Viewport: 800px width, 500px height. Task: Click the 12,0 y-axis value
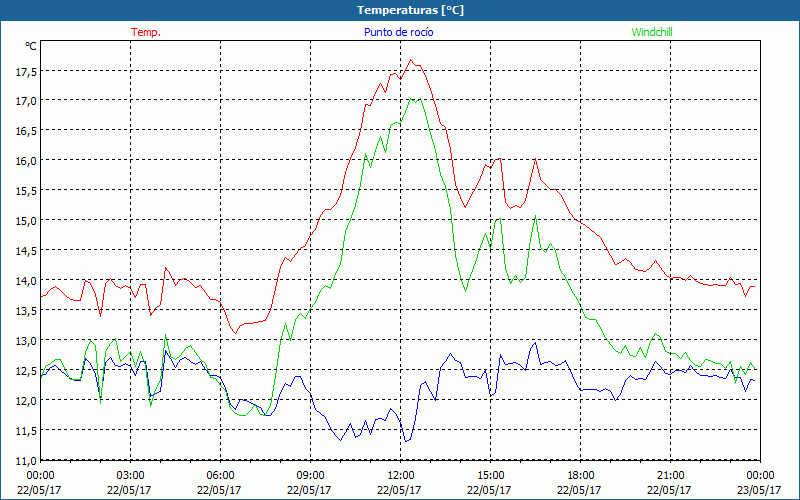[x=27, y=401]
